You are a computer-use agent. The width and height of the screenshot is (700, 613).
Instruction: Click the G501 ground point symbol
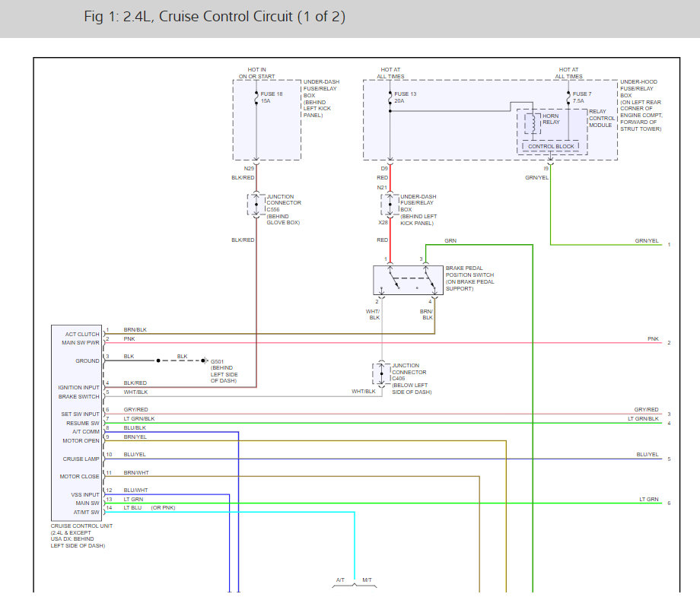tap(204, 360)
